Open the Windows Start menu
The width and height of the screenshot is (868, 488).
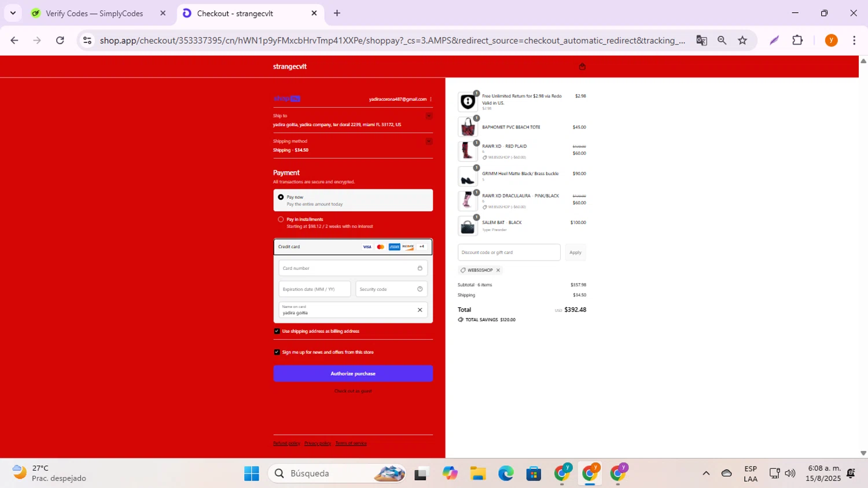coord(252,474)
